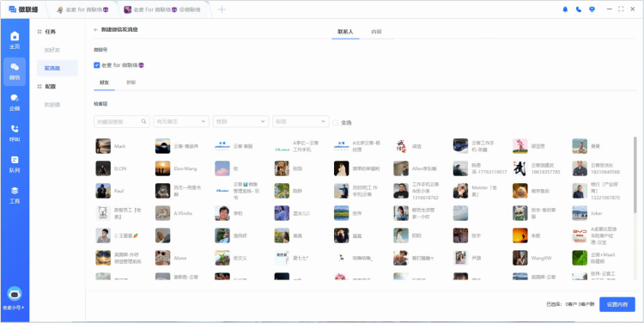Click the robot assistant icon top right
Image resolution: width=644 pixels, height=324 pixels.
pos(592,9)
